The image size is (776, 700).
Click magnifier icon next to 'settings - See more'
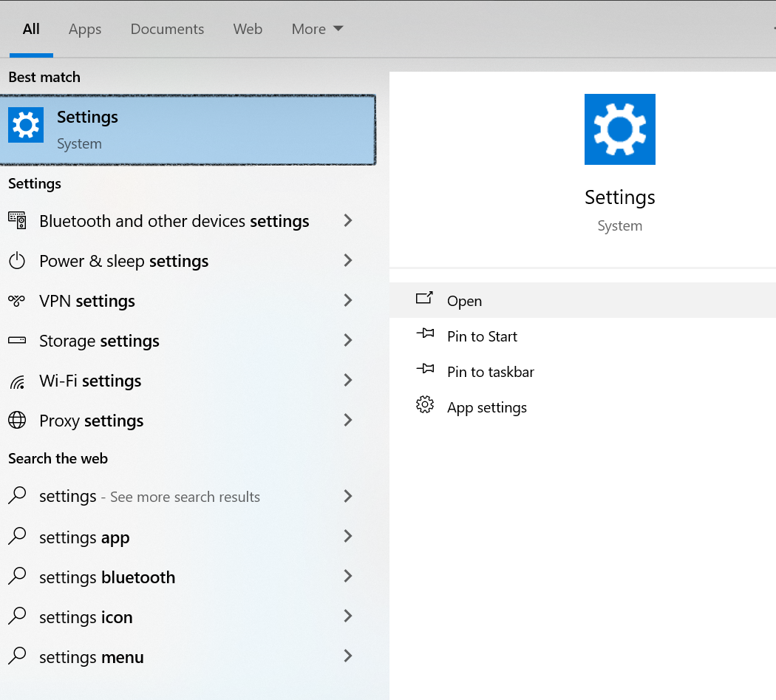pyautogui.click(x=17, y=495)
